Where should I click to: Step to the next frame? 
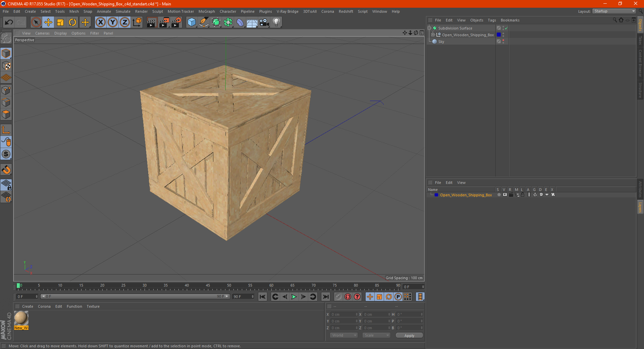[303, 297]
